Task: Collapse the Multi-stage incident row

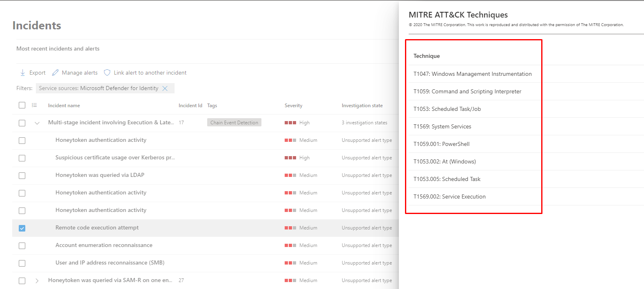Action: point(37,123)
